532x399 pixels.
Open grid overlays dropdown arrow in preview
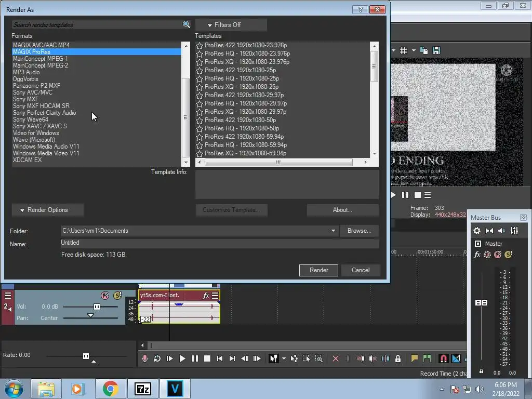(x=414, y=50)
